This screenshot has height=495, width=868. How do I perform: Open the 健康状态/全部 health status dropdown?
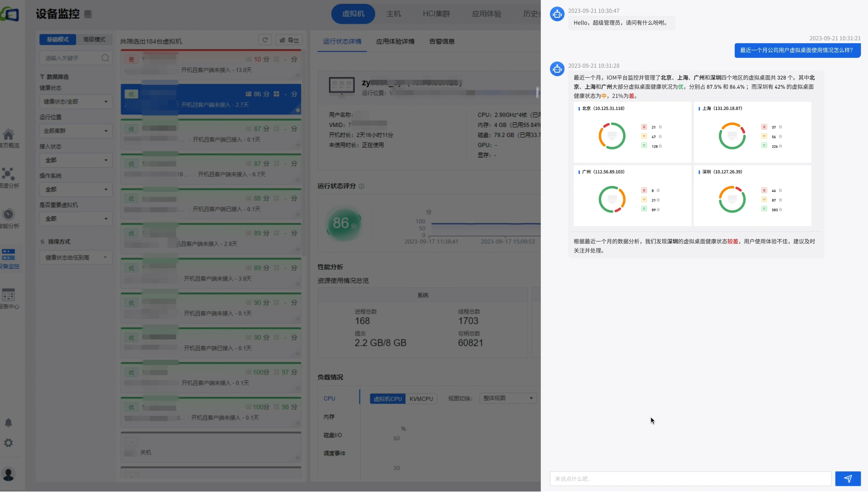coord(75,101)
